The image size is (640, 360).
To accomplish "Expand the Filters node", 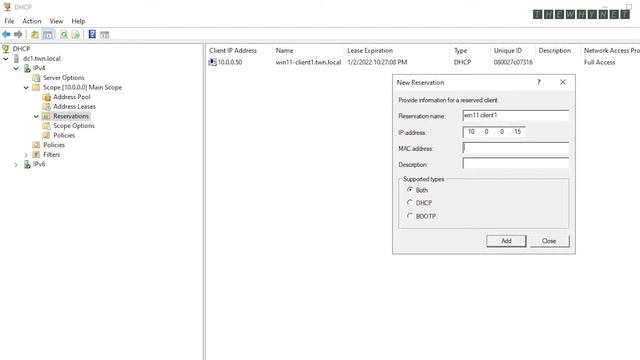I will pos(26,155).
